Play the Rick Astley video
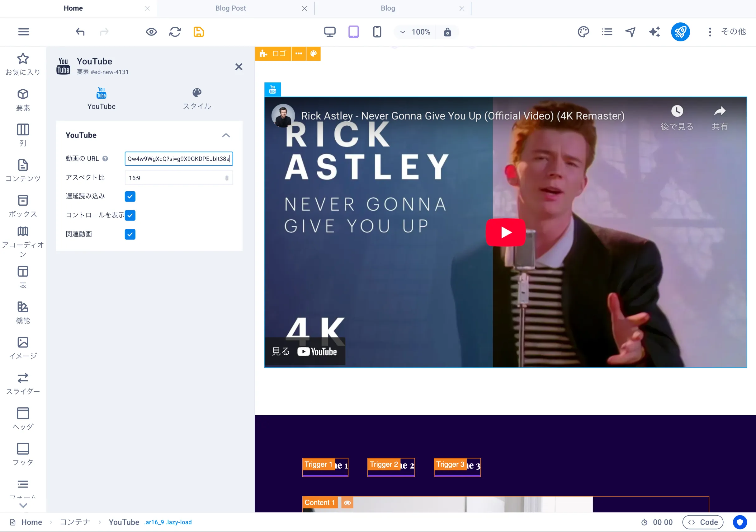The height and width of the screenshot is (532, 756). click(x=505, y=232)
